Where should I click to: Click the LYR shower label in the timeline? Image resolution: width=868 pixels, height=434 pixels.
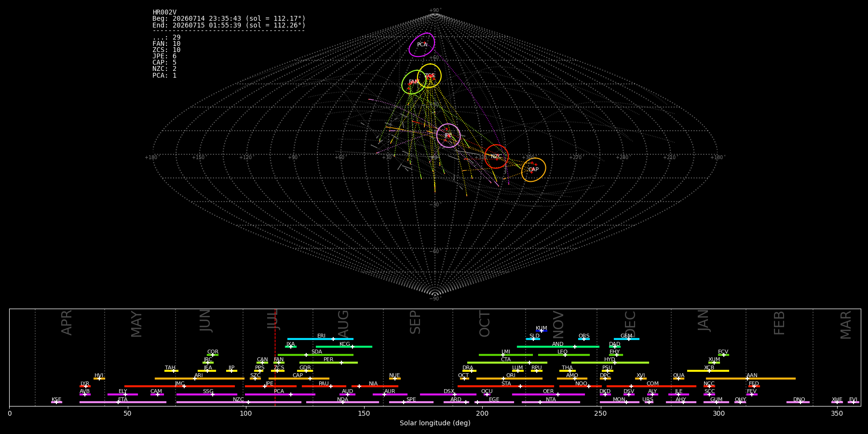[x=85, y=384]
